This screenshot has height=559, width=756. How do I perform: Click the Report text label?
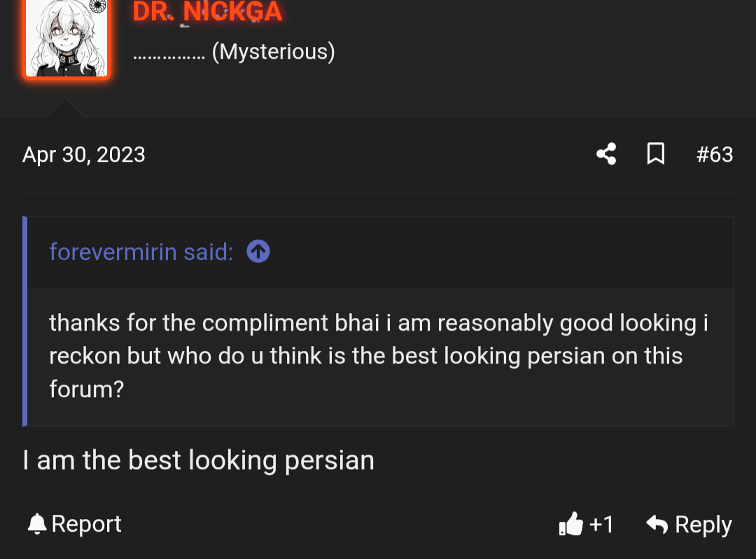click(x=87, y=524)
